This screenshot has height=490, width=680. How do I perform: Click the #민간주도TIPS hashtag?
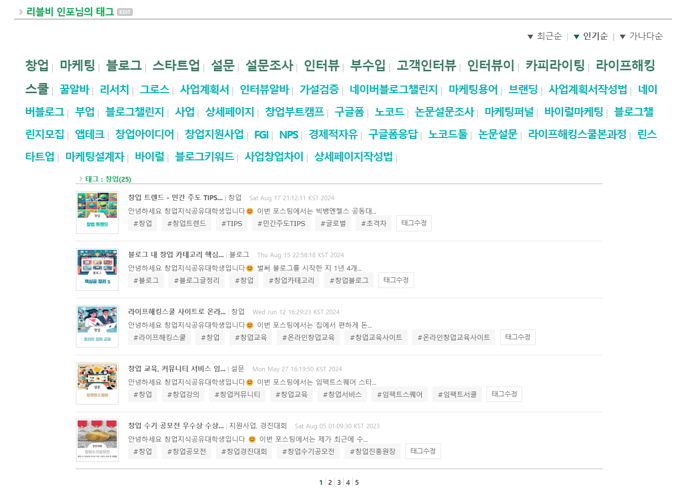point(281,224)
